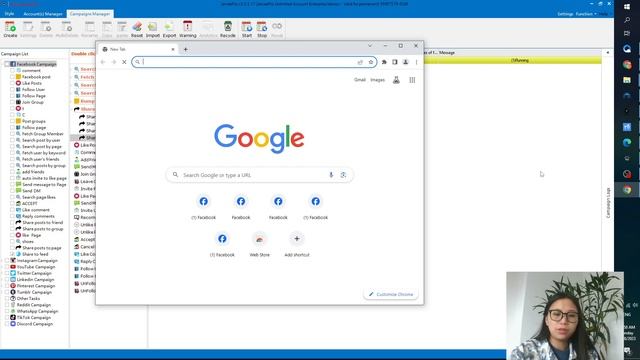The image size is (640, 360).
Task: Toggle checkbox for Send DM campaign
Action: point(12,191)
